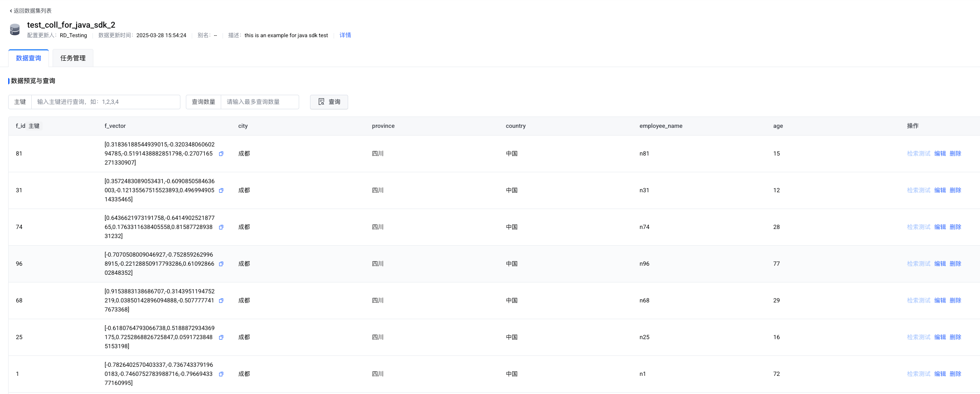Image resolution: width=980 pixels, height=394 pixels.
Task: Click the employee name cell n96
Action: 644,264
